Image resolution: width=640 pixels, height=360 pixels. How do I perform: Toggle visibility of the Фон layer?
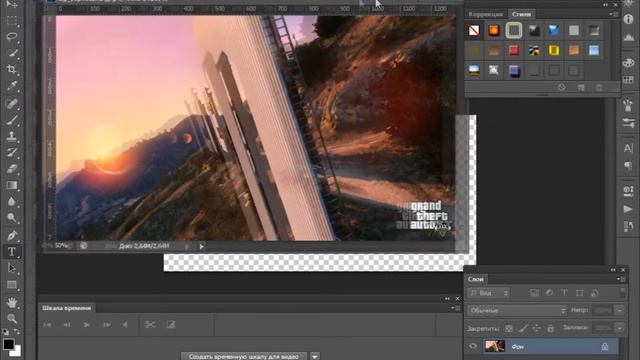click(473, 347)
